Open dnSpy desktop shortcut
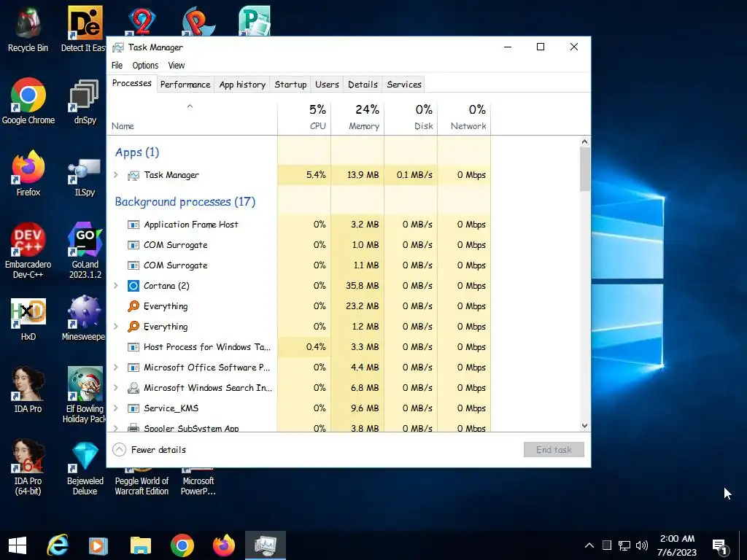Image resolution: width=747 pixels, height=560 pixels. [85, 101]
